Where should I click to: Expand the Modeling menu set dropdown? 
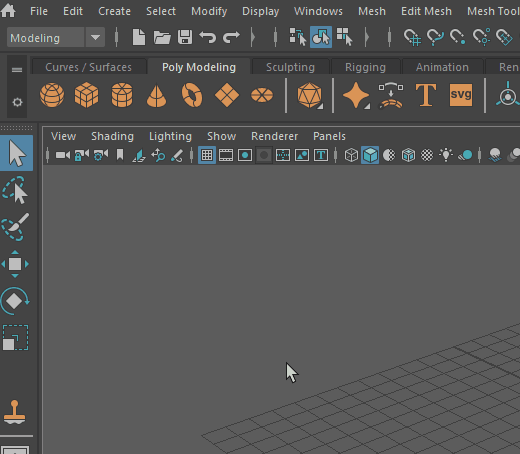95,37
